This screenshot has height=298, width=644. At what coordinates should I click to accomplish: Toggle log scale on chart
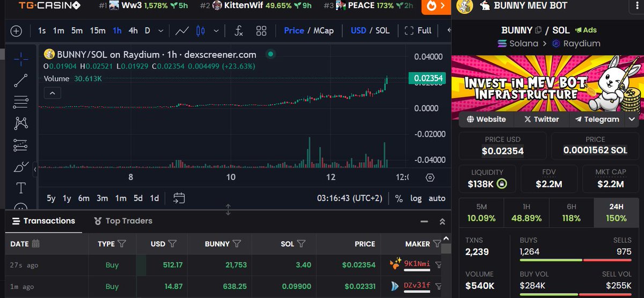click(x=416, y=198)
